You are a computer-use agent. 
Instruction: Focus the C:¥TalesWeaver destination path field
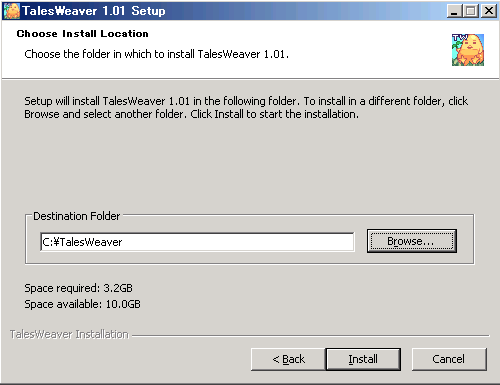point(197,242)
